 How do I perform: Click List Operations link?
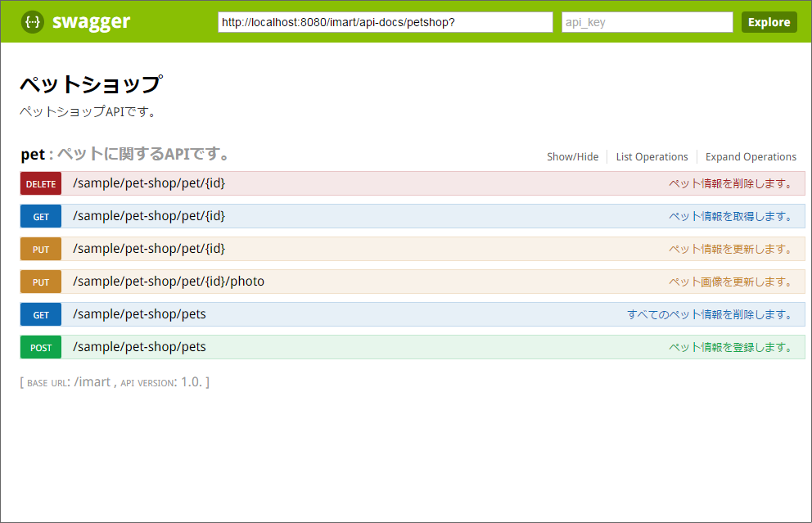(652, 156)
